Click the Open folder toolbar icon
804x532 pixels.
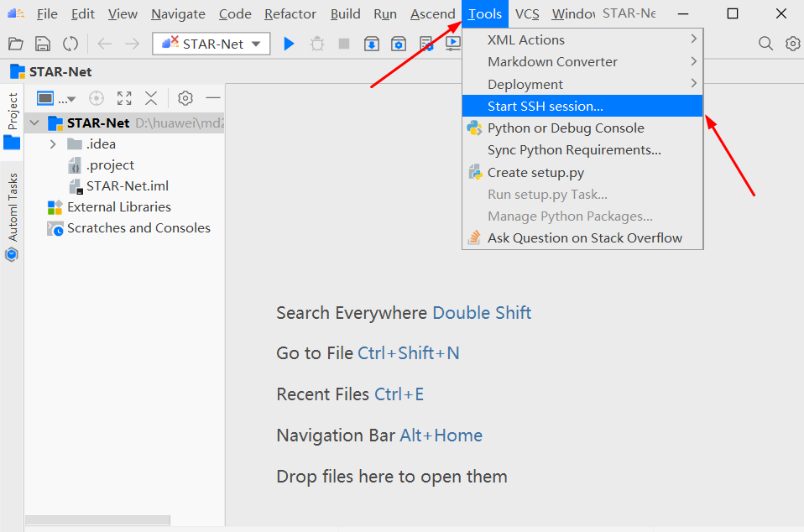point(16,44)
